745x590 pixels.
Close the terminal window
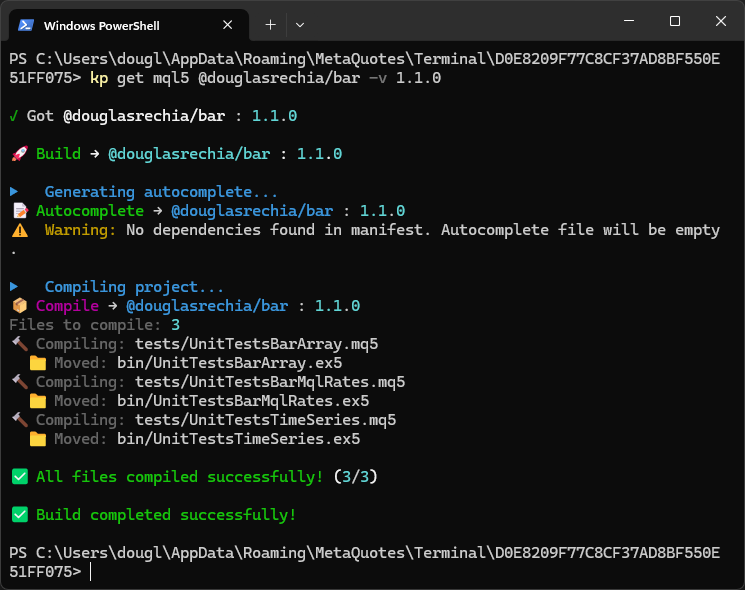(x=721, y=22)
